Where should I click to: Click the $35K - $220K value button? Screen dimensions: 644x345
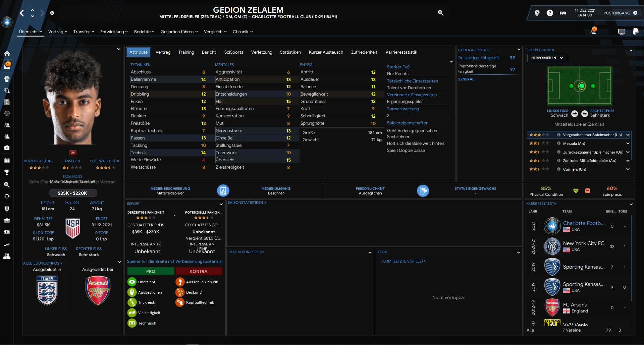click(x=72, y=193)
